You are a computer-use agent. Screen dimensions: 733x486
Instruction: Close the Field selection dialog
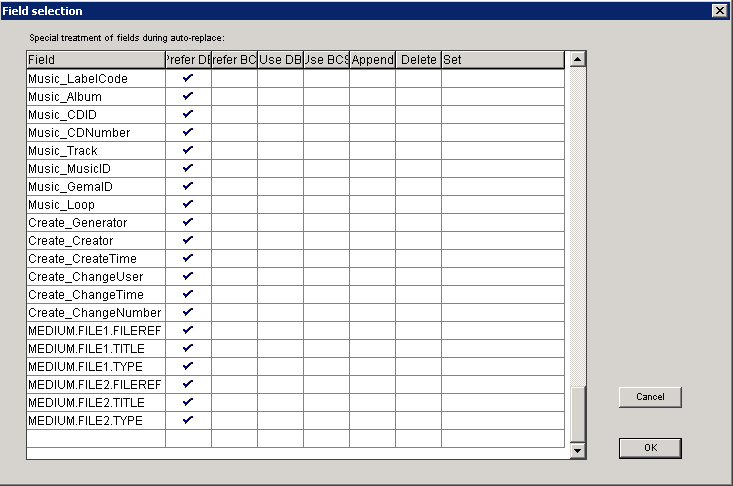click(x=719, y=10)
